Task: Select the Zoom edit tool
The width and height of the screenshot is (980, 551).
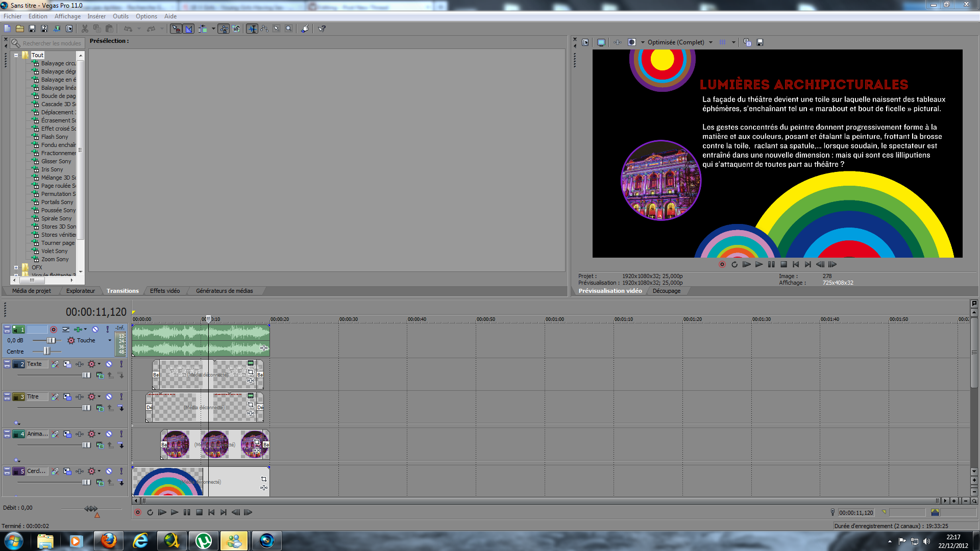Action: [x=289, y=29]
